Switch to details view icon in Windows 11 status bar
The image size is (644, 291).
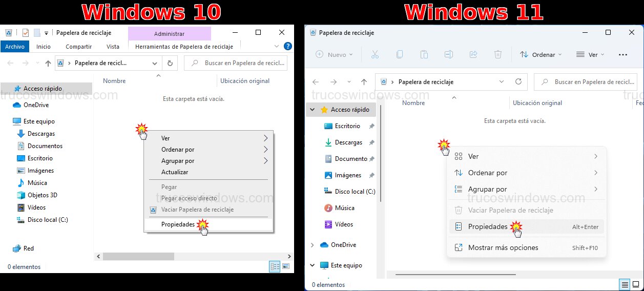pos(625,284)
